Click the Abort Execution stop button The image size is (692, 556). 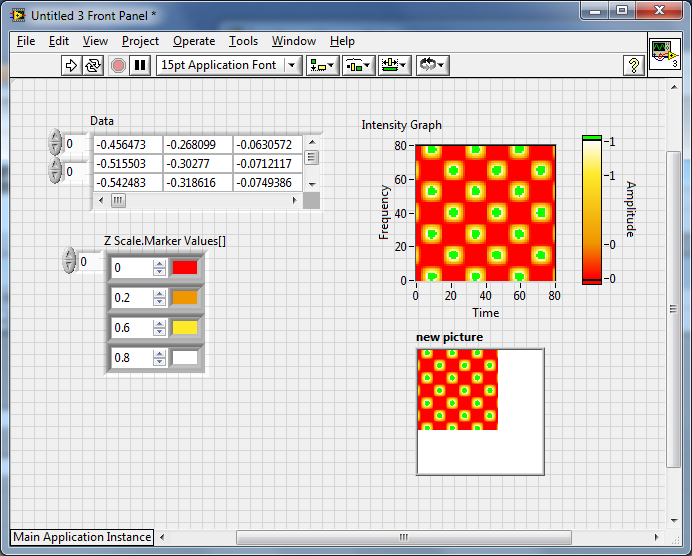[x=118, y=65]
